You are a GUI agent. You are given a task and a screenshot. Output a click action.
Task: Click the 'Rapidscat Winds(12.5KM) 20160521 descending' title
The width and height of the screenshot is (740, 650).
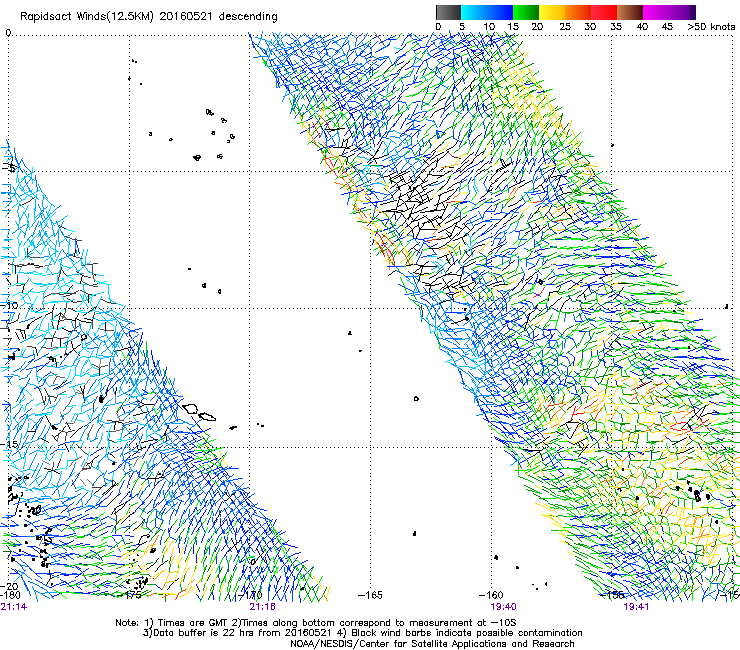149,17
